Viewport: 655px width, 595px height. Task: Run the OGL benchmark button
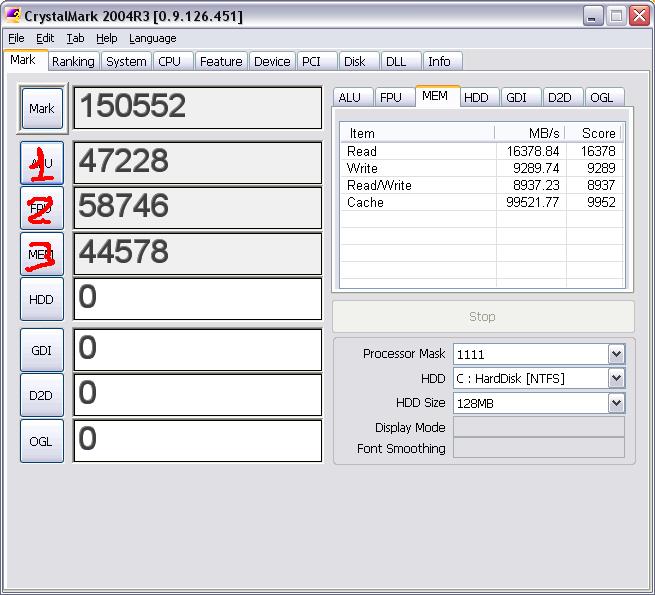pyautogui.click(x=41, y=441)
